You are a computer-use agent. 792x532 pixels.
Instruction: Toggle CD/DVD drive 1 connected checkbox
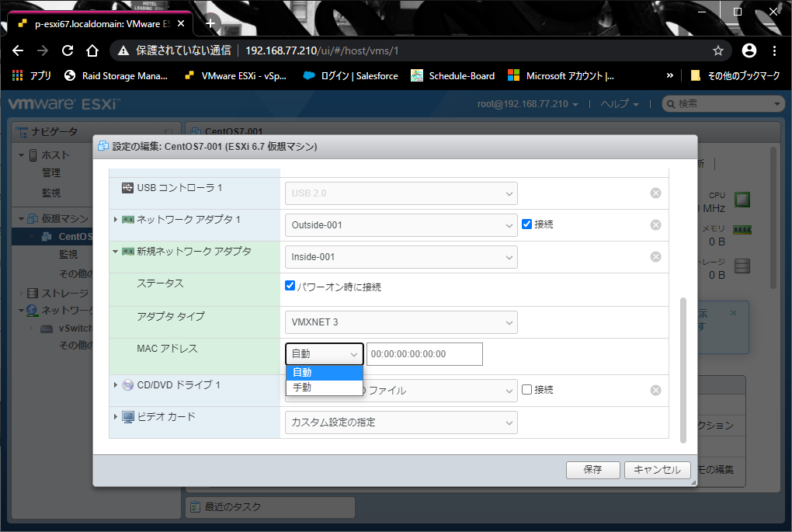point(526,390)
